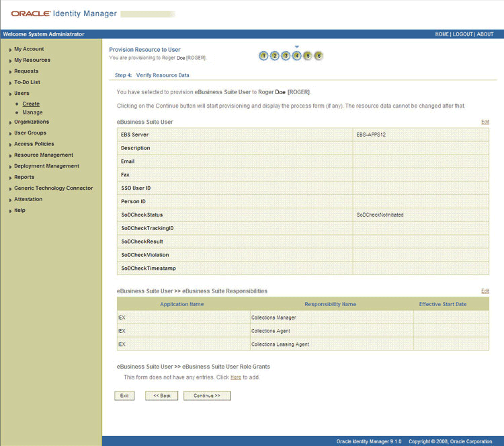Click Application Name column header
The height and width of the screenshot is (446, 504).
[x=182, y=304]
